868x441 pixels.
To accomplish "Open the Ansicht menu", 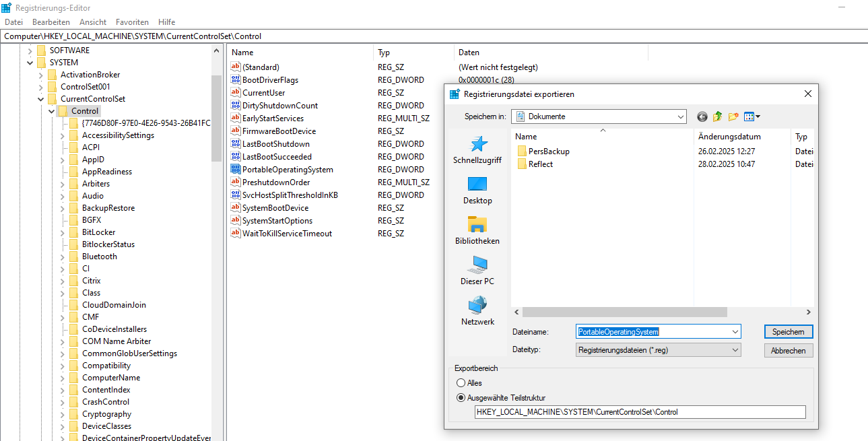I will coord(93,22).
